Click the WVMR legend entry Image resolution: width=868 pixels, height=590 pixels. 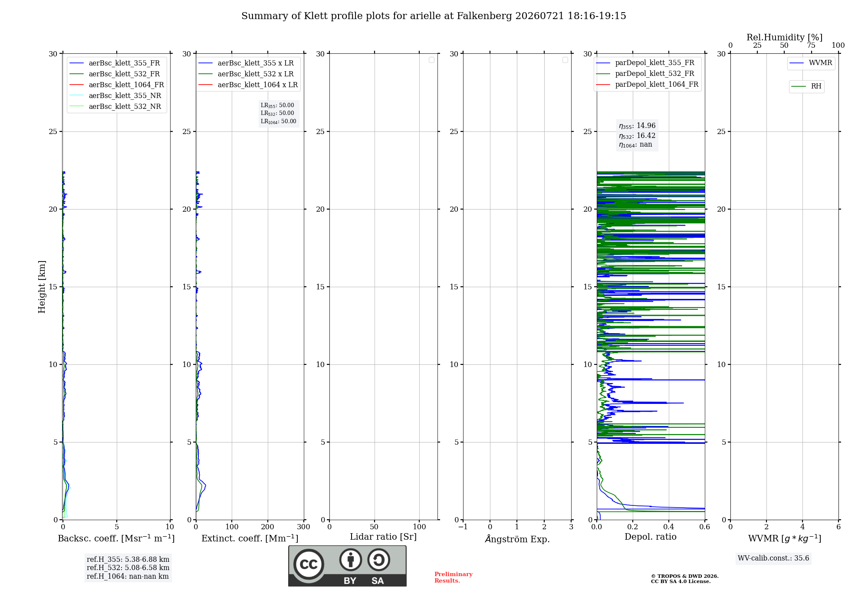point(811,63)
